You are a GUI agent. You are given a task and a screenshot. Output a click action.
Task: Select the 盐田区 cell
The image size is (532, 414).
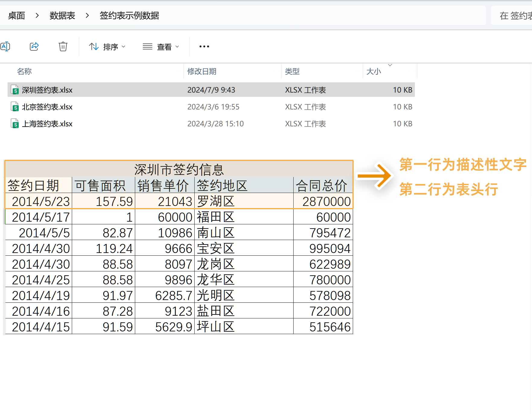tap(244, 311)
